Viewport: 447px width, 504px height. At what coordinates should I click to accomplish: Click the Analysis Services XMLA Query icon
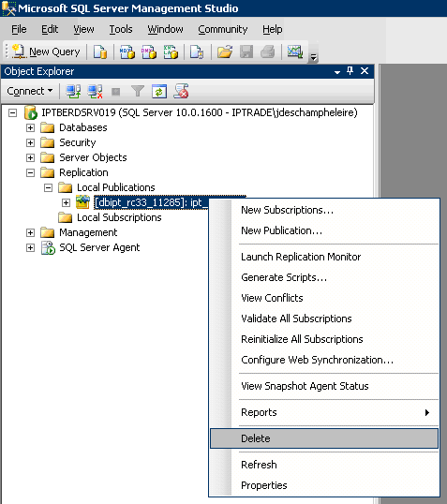point(171,52)
